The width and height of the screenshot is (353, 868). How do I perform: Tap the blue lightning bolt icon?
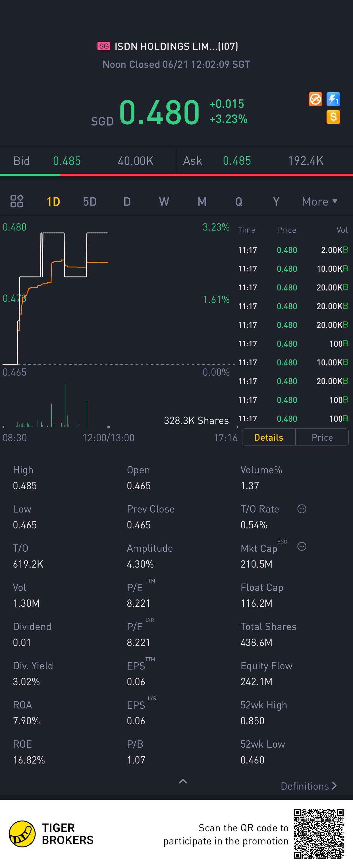pyautogui.click(x=333, y=99)
